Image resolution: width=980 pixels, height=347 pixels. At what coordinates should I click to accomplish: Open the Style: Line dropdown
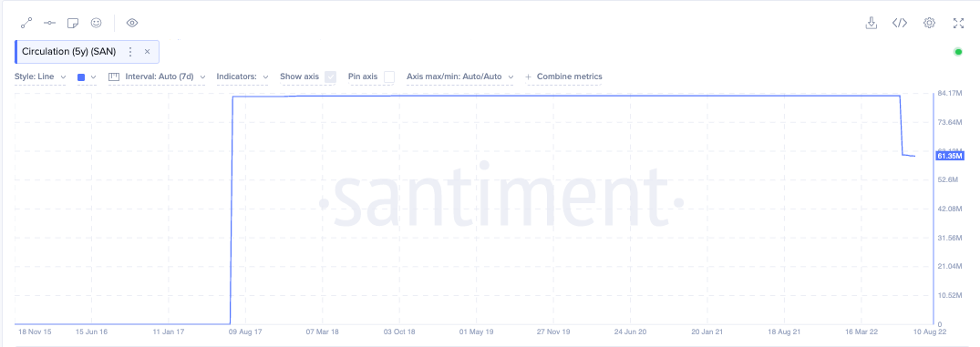point(41,77)
